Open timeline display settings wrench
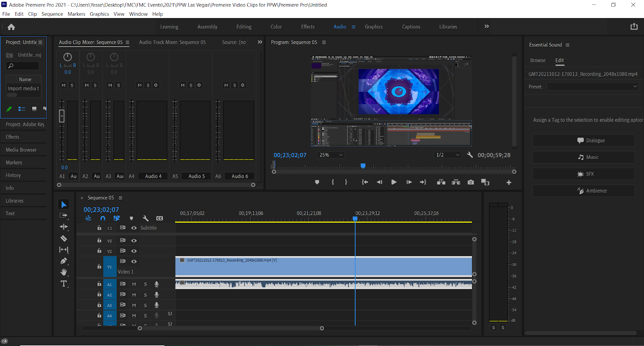The image size is (644, 346). [x=146, y=218]
